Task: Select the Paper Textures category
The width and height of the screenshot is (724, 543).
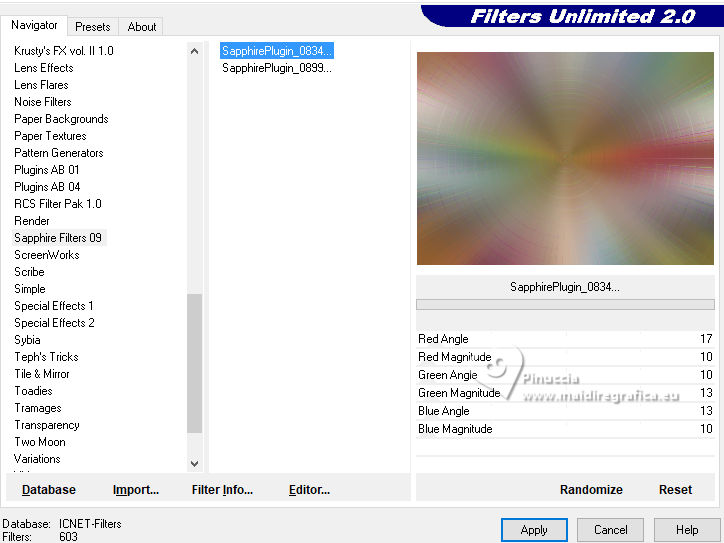Action: coord(50,136)
